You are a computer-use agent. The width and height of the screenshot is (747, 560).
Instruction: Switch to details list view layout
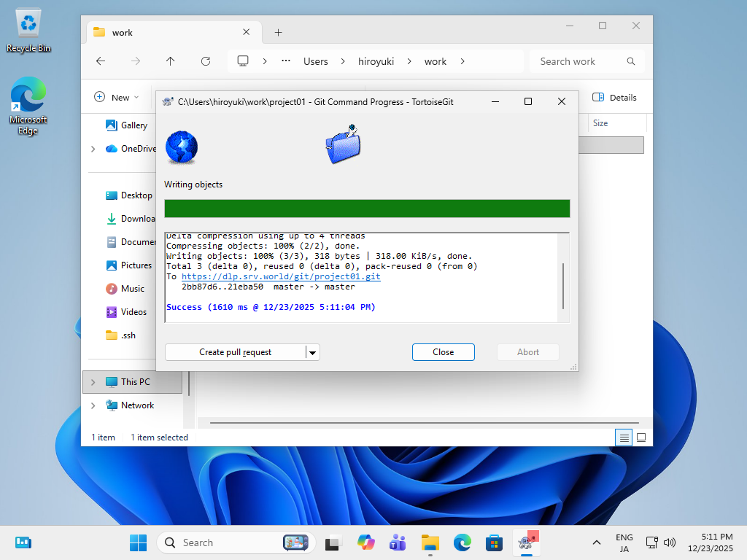[624, 437]
